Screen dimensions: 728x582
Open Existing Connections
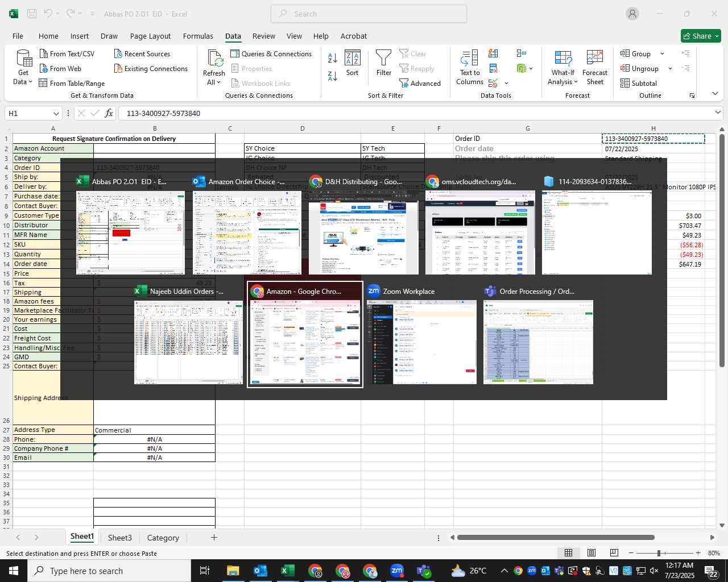click(x=151, y=69)
